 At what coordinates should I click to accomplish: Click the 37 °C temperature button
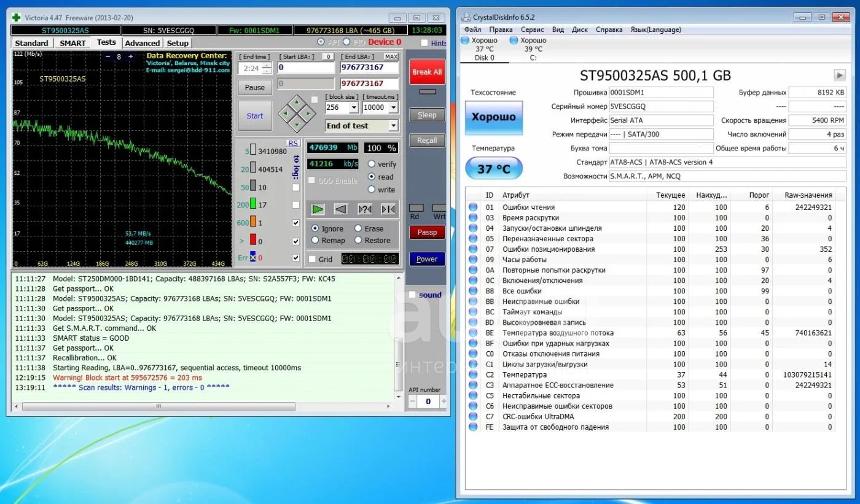(x=494, y=168)
